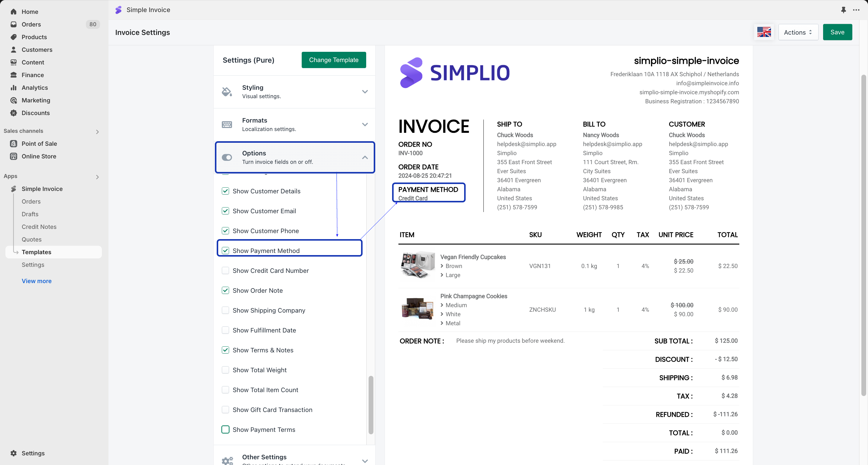The image size is (868, 465).
Task: Click the Point of Sale icon
Action: click(14, 144)
